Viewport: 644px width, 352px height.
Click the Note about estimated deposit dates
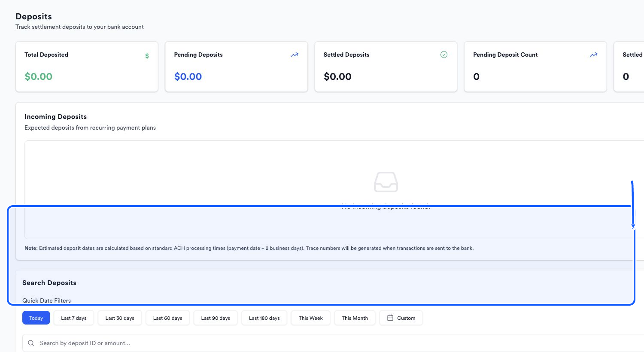(249, 248)
